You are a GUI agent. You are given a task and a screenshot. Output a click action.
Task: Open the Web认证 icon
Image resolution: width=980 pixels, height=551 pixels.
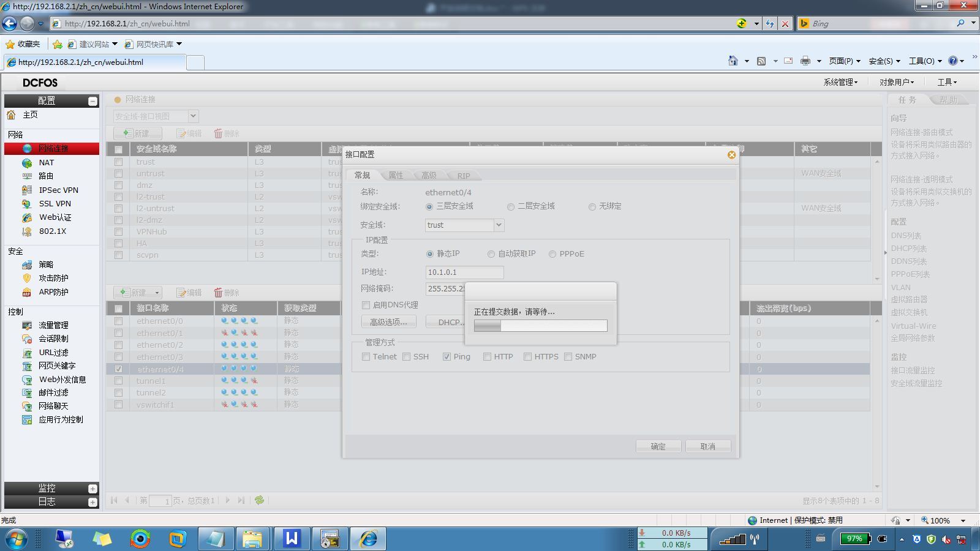pyautogui.click(x=27, y=218)
